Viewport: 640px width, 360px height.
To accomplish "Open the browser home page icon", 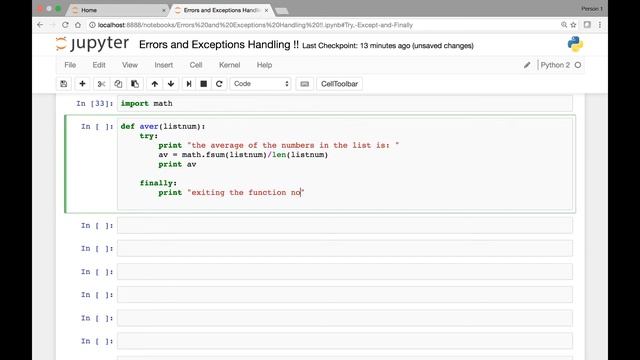I will 78,25.
